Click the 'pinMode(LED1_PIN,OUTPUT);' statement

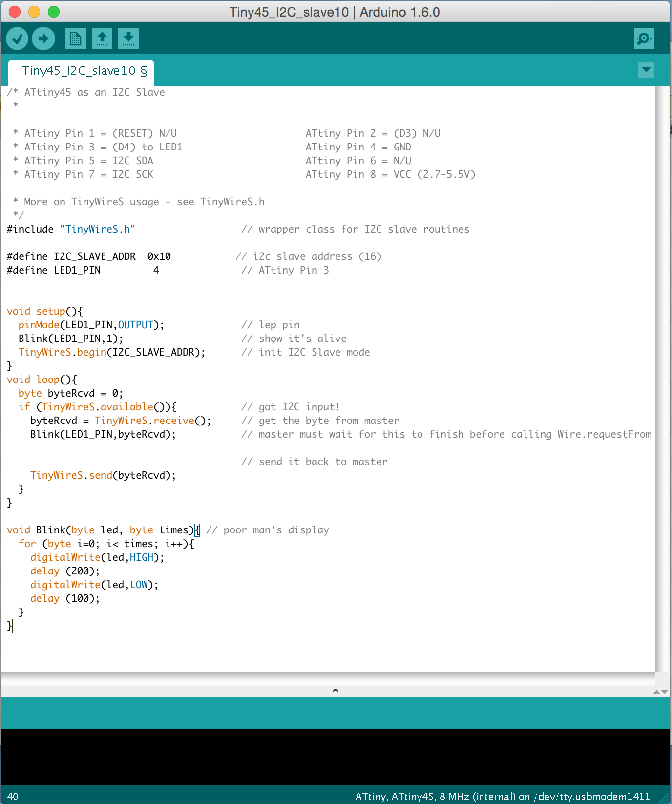(91, 325)
